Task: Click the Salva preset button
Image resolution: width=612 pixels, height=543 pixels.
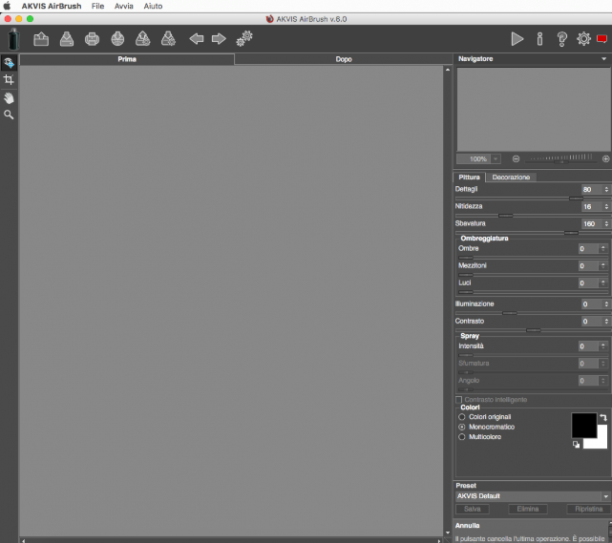Action: click(x=472, y=509)
